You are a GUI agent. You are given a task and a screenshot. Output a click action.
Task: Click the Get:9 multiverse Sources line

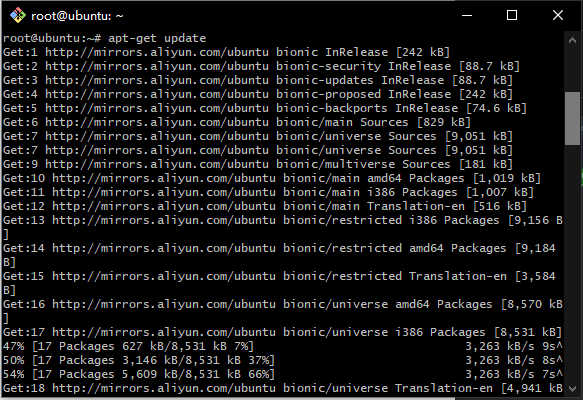(258, 164)
